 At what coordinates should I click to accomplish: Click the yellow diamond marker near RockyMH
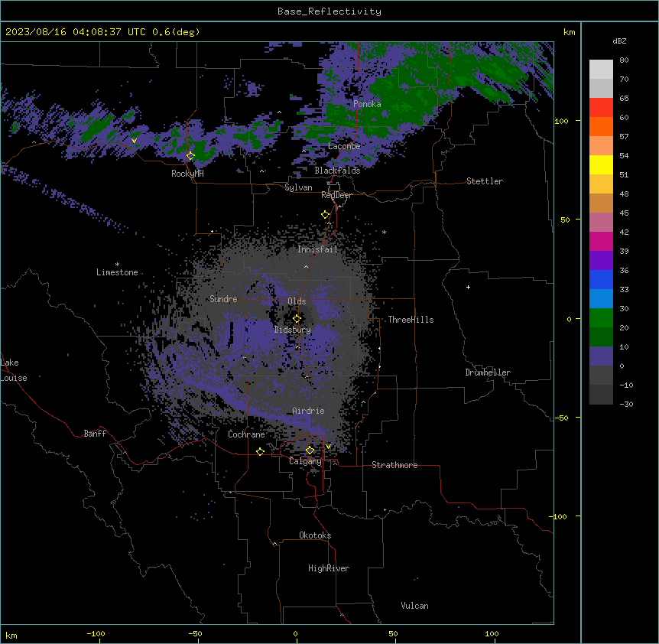[x=190, y=156]
